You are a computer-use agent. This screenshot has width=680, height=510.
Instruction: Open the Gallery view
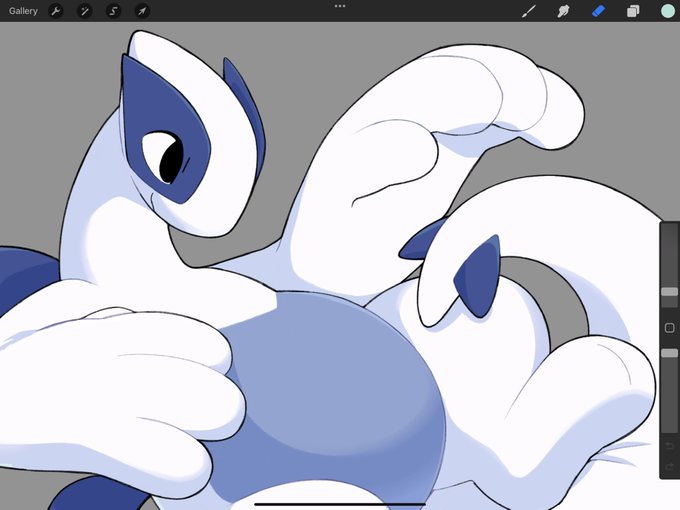(23, 11)
